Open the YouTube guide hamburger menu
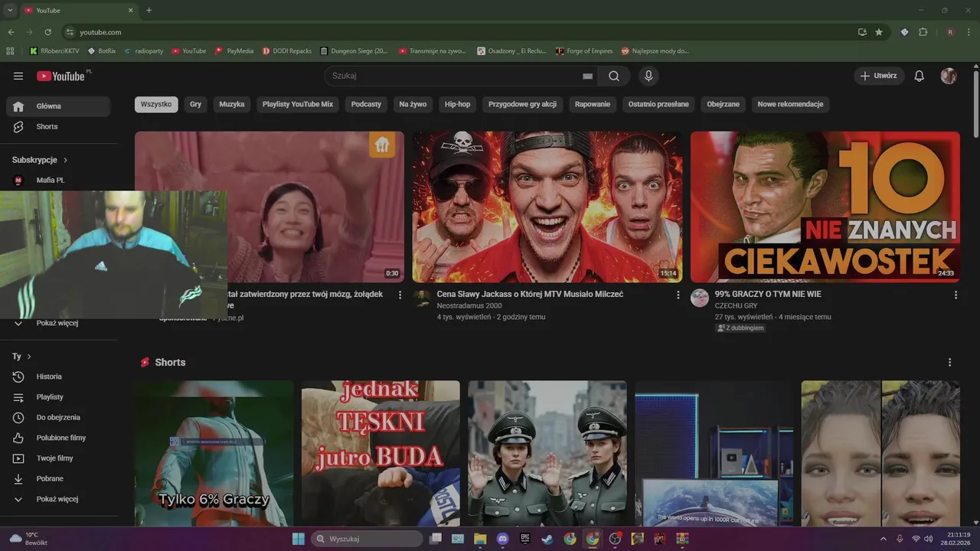 (18, 76)
